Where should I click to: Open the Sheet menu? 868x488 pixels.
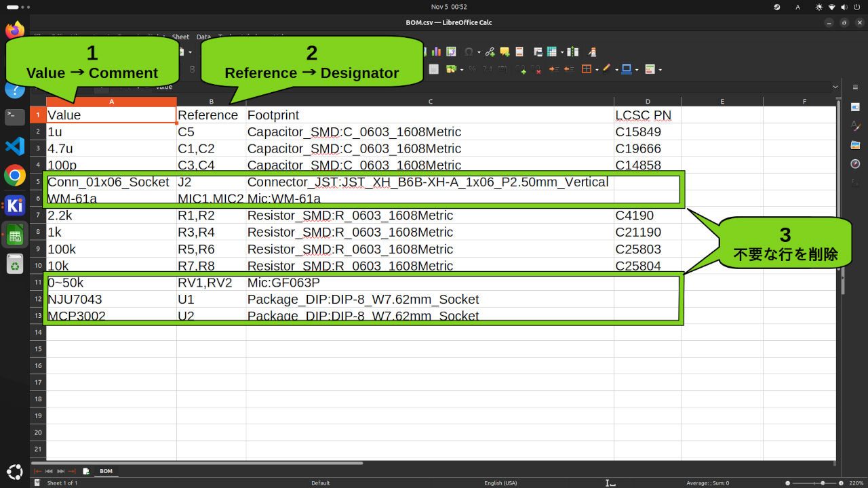pyautogui.click(x=180, y=37)
